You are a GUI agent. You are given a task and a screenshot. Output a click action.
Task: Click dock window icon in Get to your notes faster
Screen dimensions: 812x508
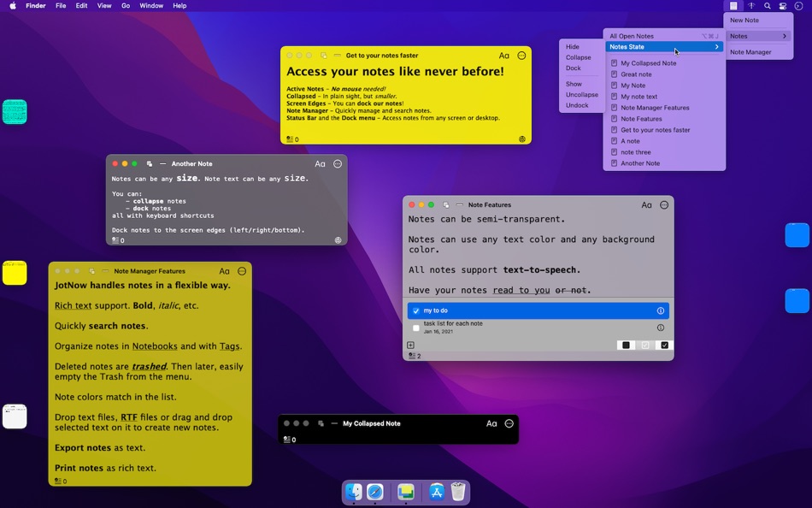click(324, 56)
